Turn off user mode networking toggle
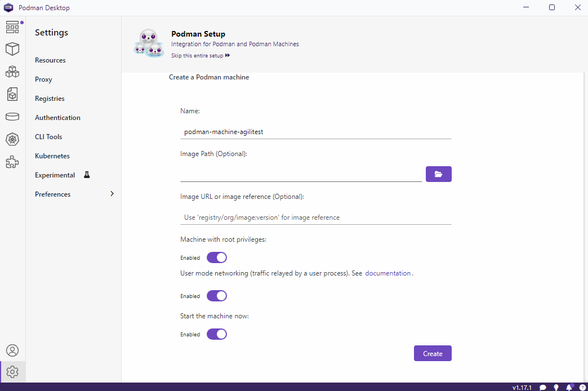This screenshot has width=588, height=391. [x=217, y=296]
